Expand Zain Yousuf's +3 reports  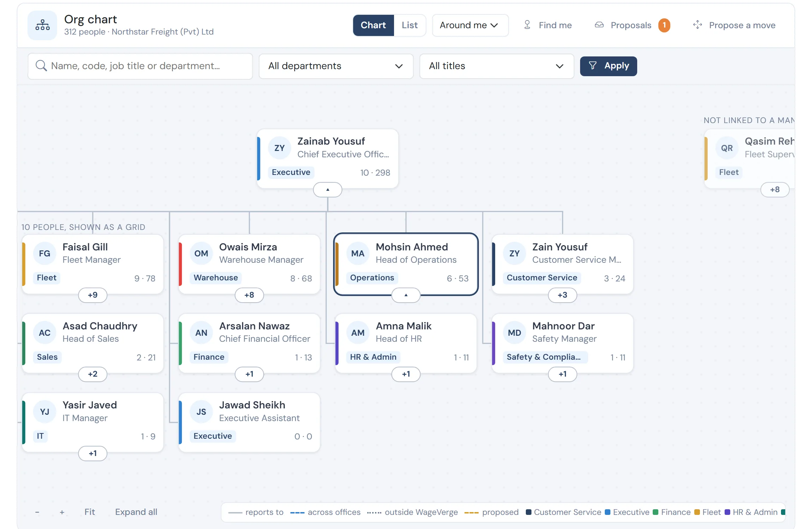click(562, 295)
